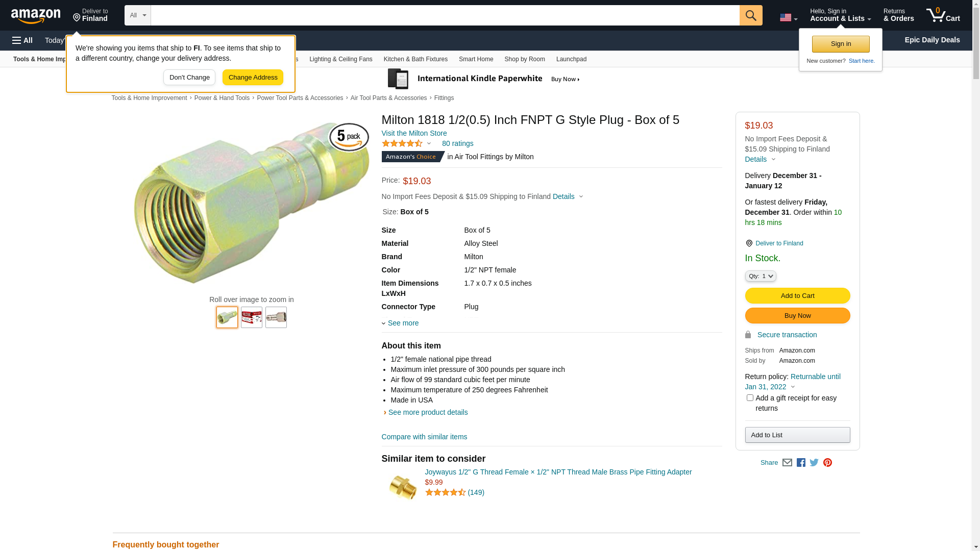Share product on Pinterest
Viewport: 980px width, 551px height.
click(827, 463)
